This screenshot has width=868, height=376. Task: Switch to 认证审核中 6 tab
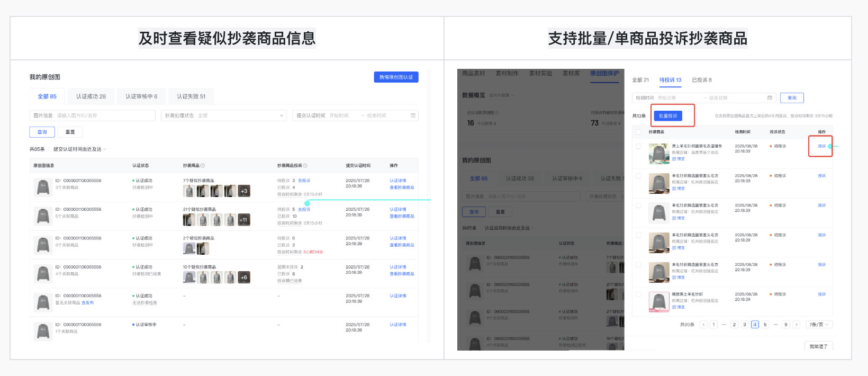(x=141, y=96)
